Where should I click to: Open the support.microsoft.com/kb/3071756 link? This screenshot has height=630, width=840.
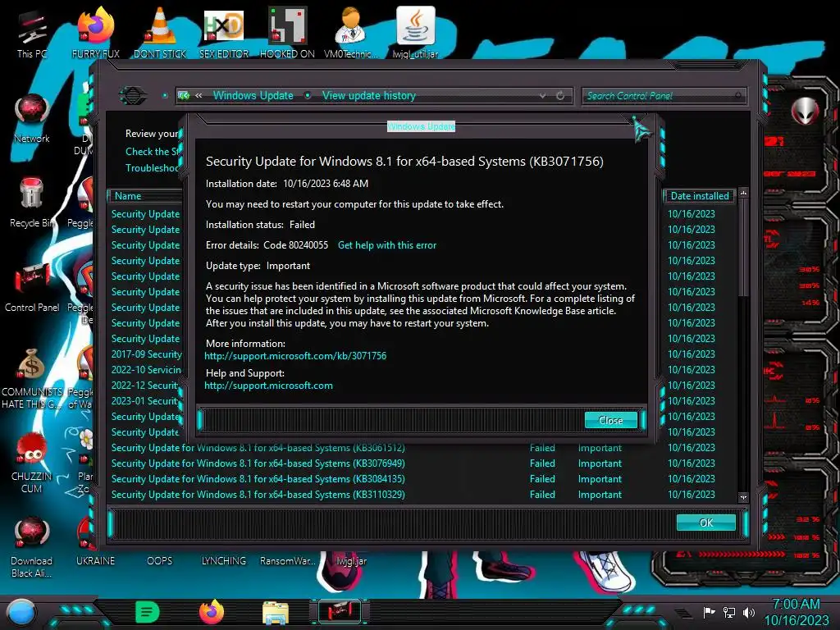coord(295,356)
